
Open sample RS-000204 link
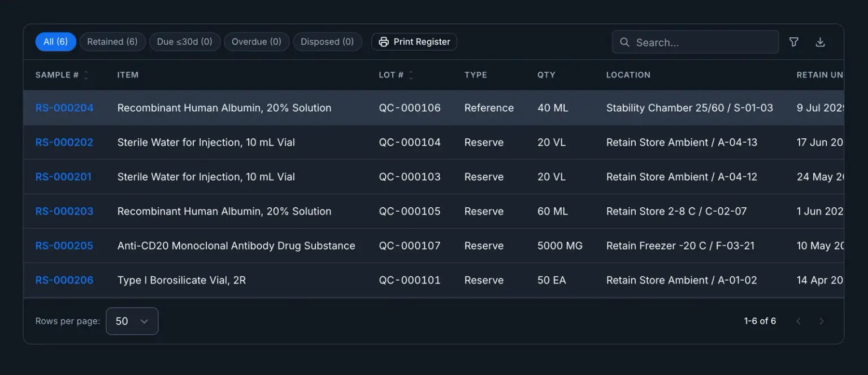coord(64,108)
